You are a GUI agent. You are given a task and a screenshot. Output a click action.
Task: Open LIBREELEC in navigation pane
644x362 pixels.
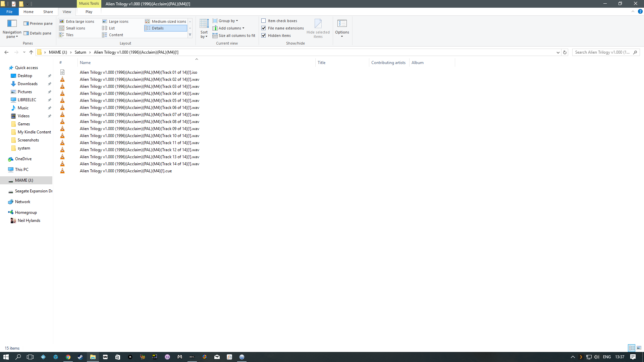27,100
